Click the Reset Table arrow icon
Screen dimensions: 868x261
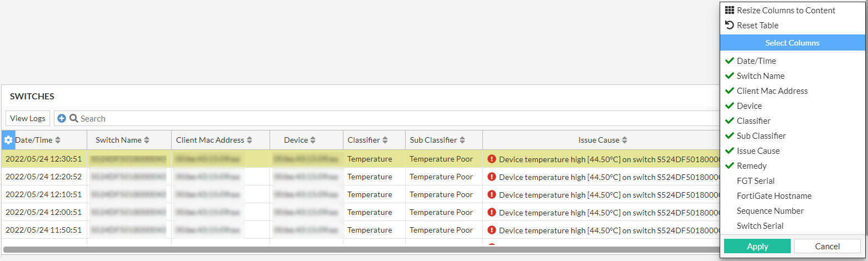730,25
